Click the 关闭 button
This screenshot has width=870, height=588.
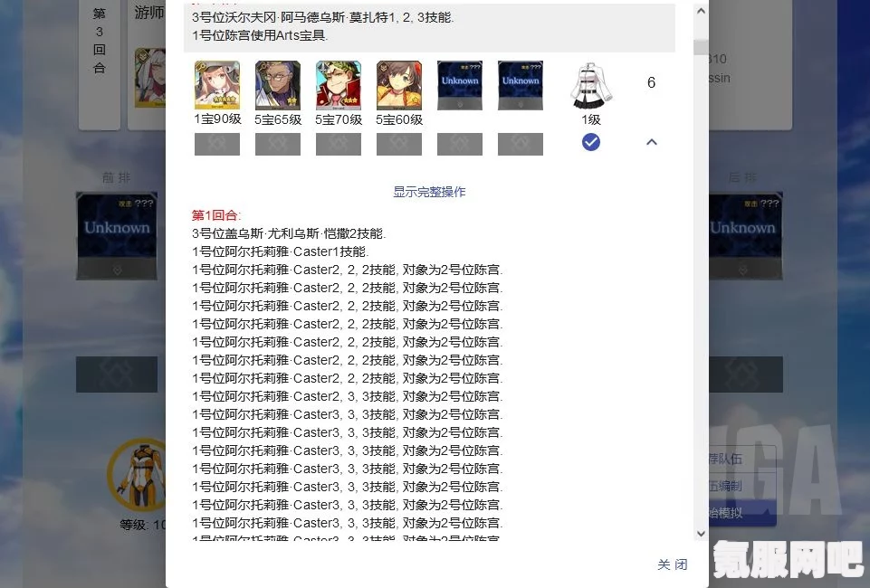(673, 564)
